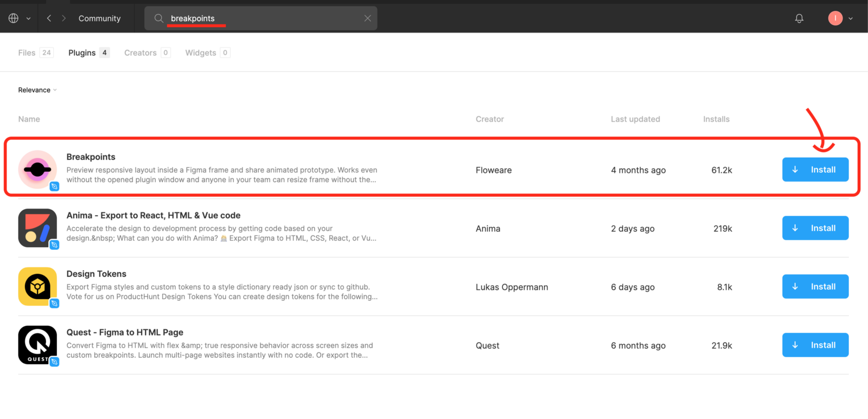Click the Quest description text
The image size is (868, 419).
[x=220, y=351]
